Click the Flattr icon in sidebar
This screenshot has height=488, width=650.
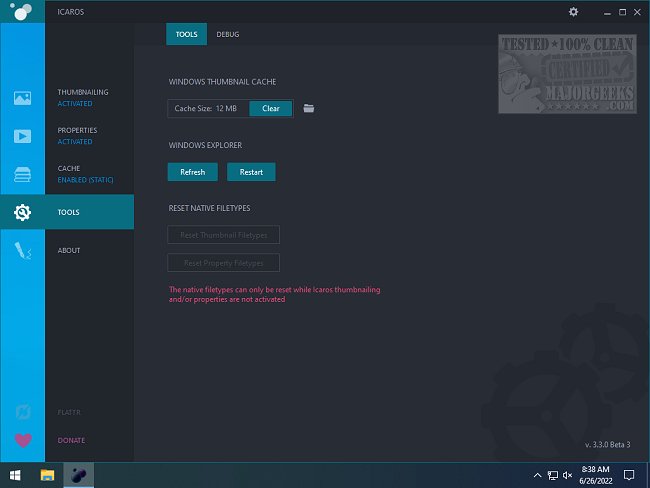tap(22, 412)
